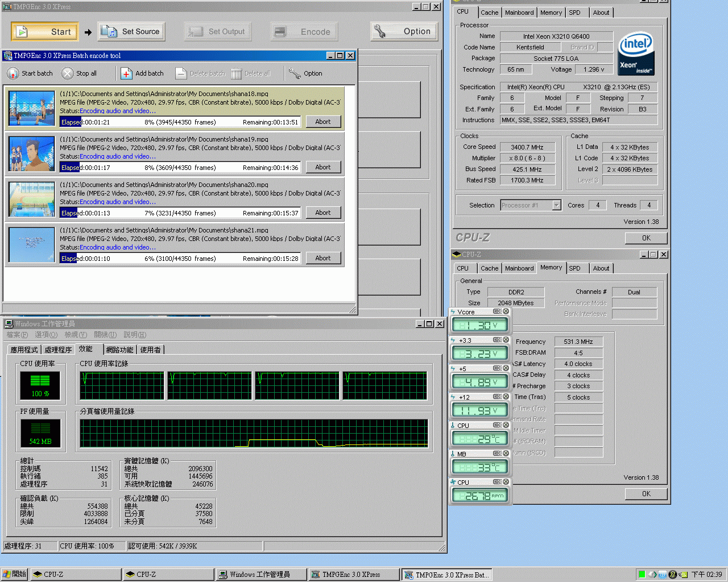Open settings icon on MB temperature gadget
This screenshot has height=582, width=728.
pyautogui.click(x=497, y=454)
